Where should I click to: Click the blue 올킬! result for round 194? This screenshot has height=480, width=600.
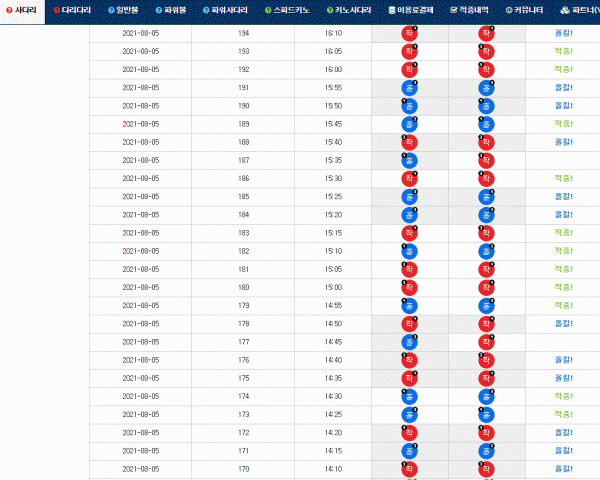point(564,33)
